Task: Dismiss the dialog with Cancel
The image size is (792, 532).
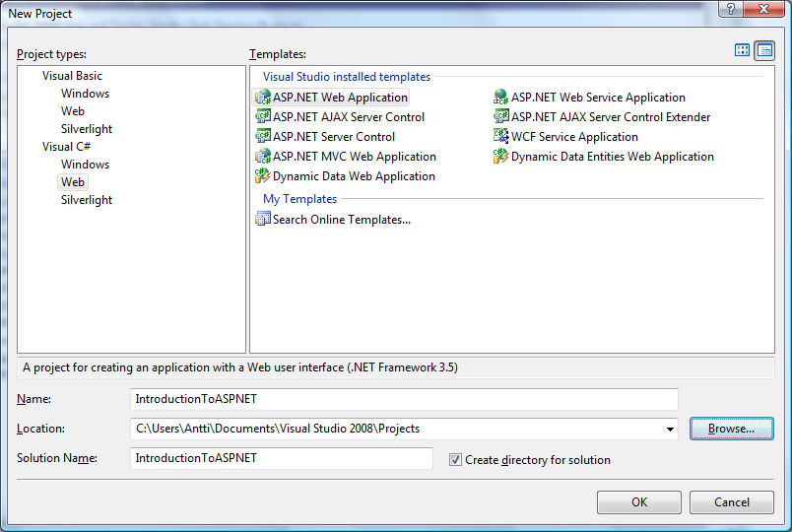Action: (731, 502)
